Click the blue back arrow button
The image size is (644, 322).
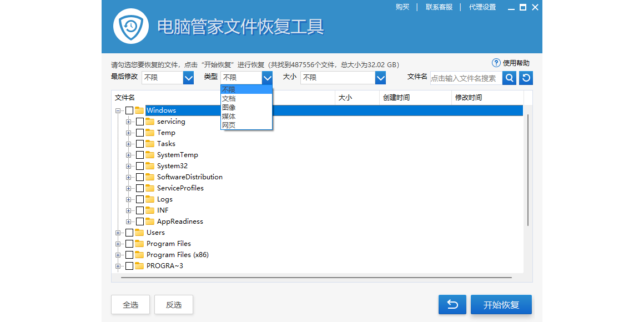[x=452, y=305]
